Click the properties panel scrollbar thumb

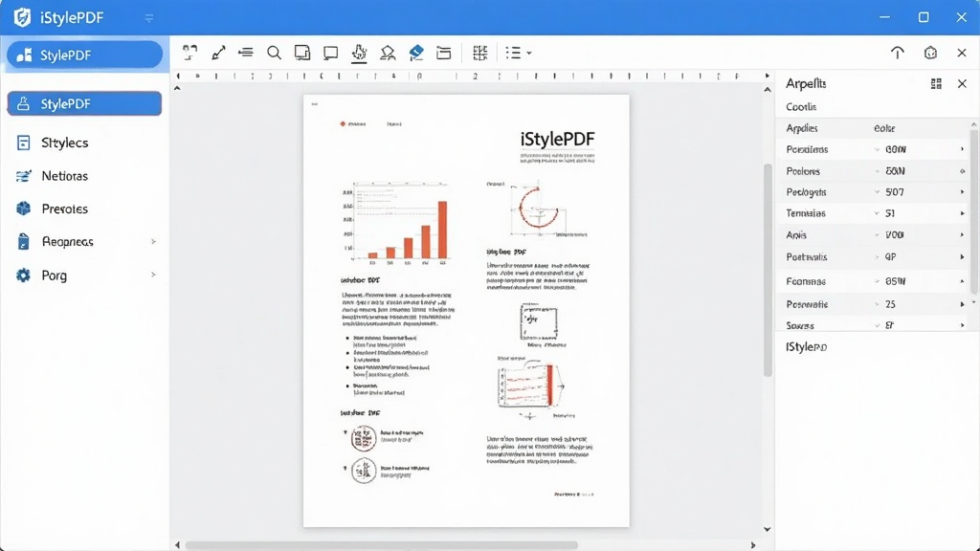[973, 211]
